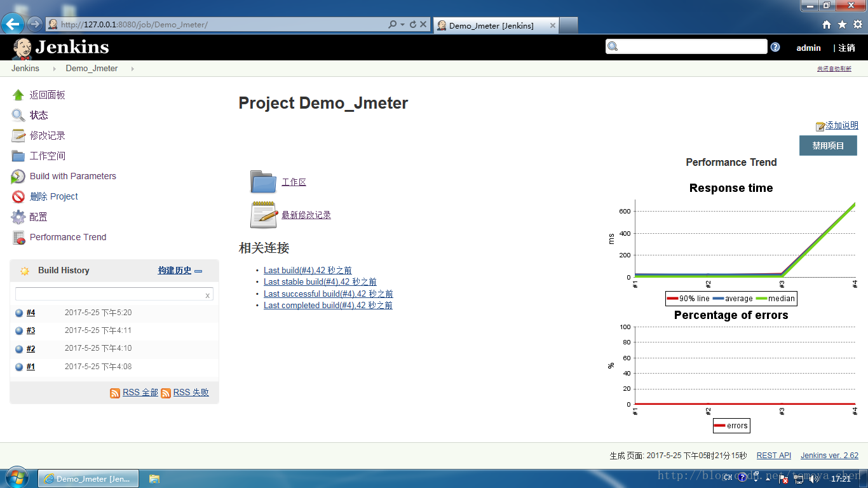Open the Last completed build(#4) link

coord(328,306)
